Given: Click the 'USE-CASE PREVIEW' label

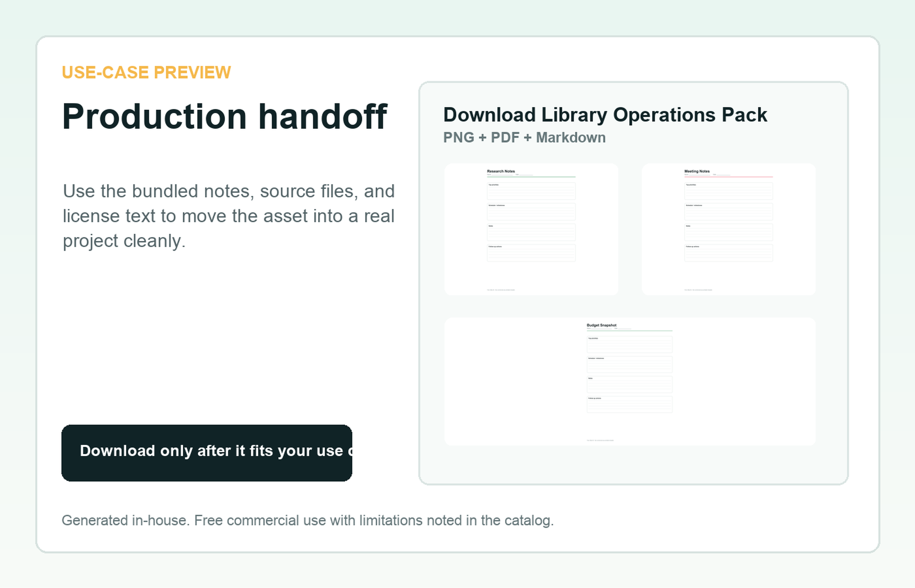Looking at the screenshot, I should click(x=146, y=73).
